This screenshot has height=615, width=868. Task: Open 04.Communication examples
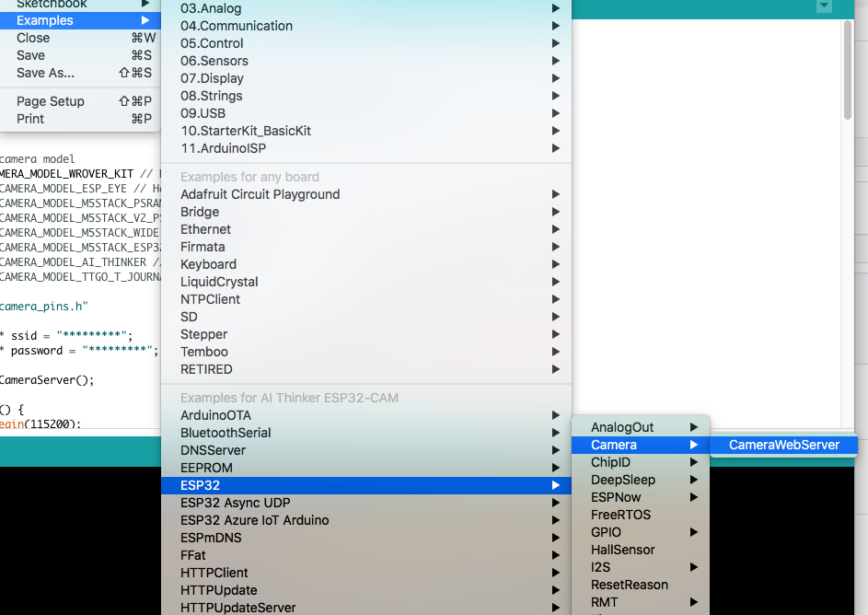(366, 26)
